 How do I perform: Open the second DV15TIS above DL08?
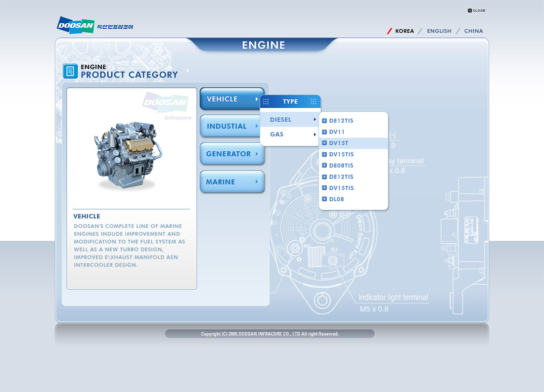[x=353, y=188]
